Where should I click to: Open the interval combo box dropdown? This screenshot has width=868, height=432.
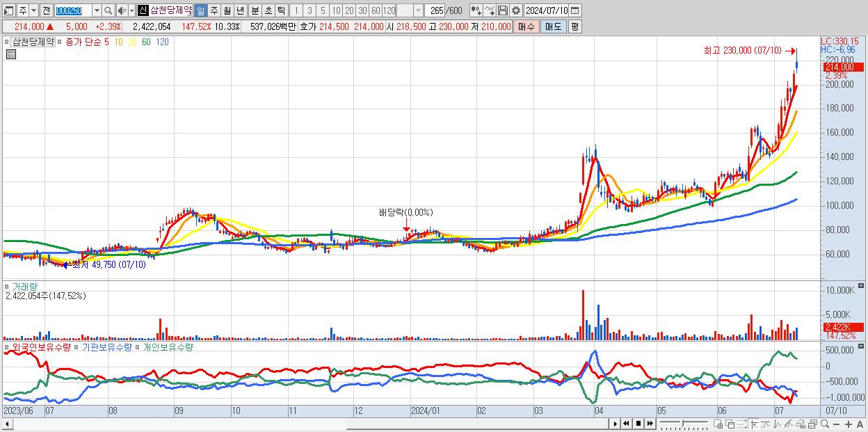pos(418,10)
